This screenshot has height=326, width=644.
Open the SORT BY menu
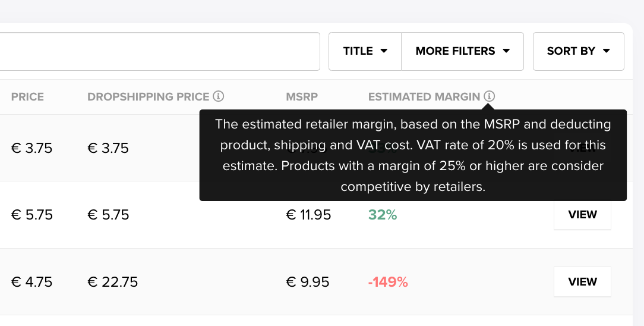pyautogui.click(x=578, y=51)
